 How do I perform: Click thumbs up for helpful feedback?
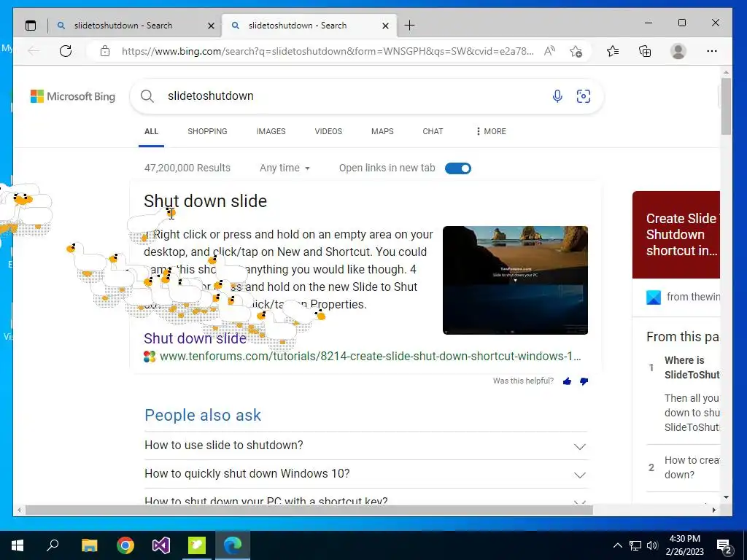(x=567, y=381)
